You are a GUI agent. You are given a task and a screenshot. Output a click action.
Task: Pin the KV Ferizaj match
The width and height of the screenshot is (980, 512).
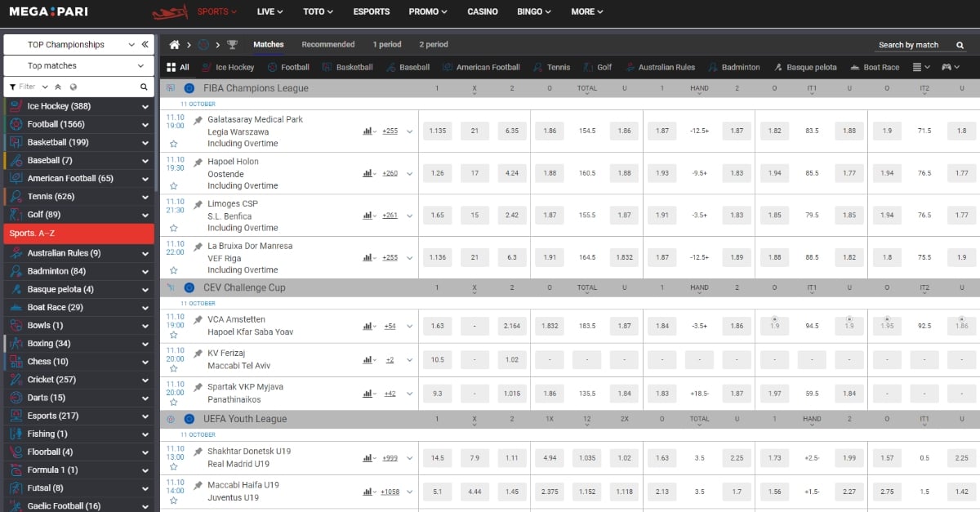pyautogui.click(x=198, y=354)
